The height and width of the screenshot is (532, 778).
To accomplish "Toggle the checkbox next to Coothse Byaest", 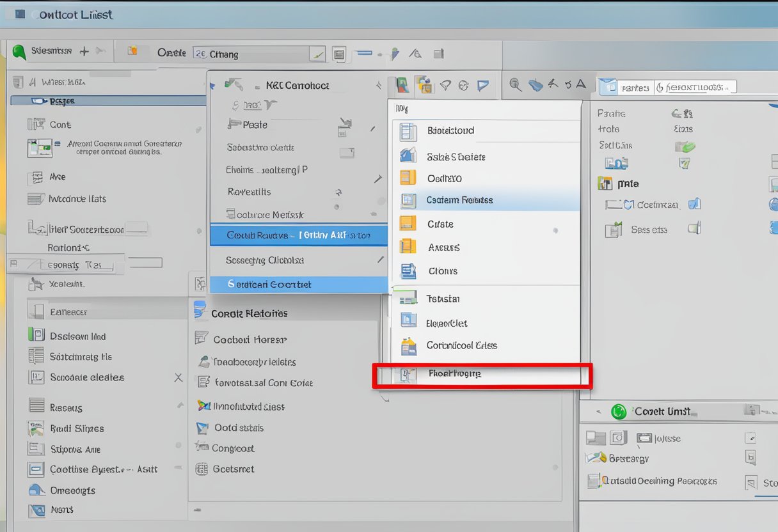I will [36, 469].
